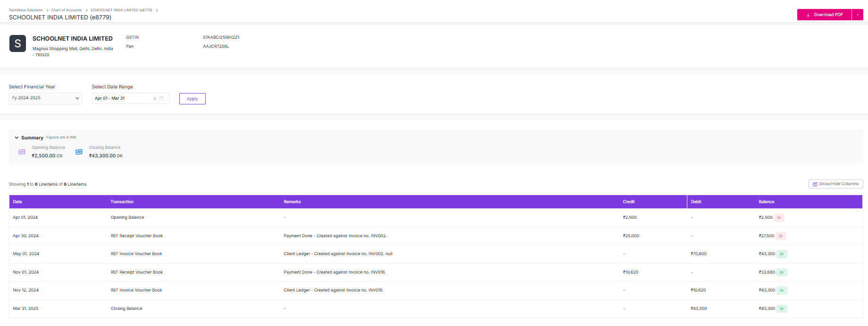Click the Dr badge on Closing Balance row
This screenshot has width=868, height=326.
coord(782,309)
